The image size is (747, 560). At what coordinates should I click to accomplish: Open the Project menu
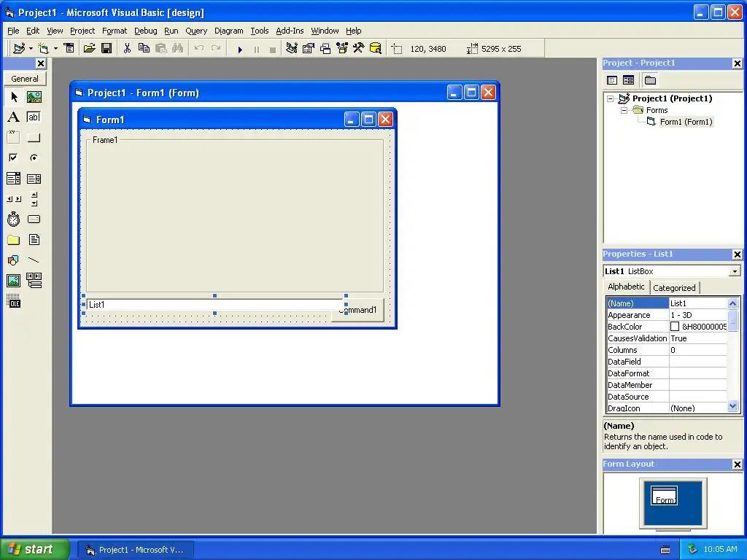click(x=82, y=31)
